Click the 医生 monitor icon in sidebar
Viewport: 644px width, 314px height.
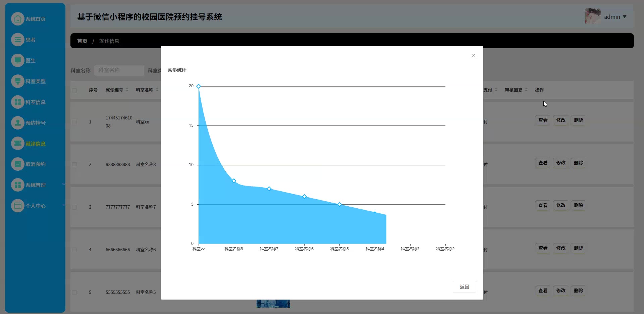(x=18, y=60)
